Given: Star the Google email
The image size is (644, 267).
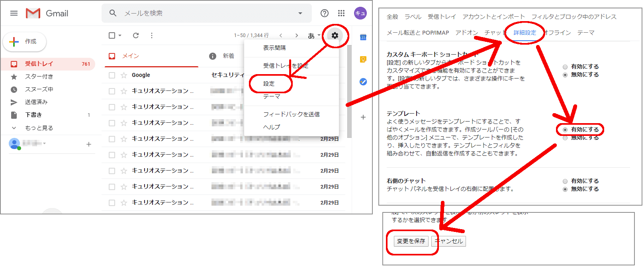Looking at the screenshot, I should tap(124, 75).
